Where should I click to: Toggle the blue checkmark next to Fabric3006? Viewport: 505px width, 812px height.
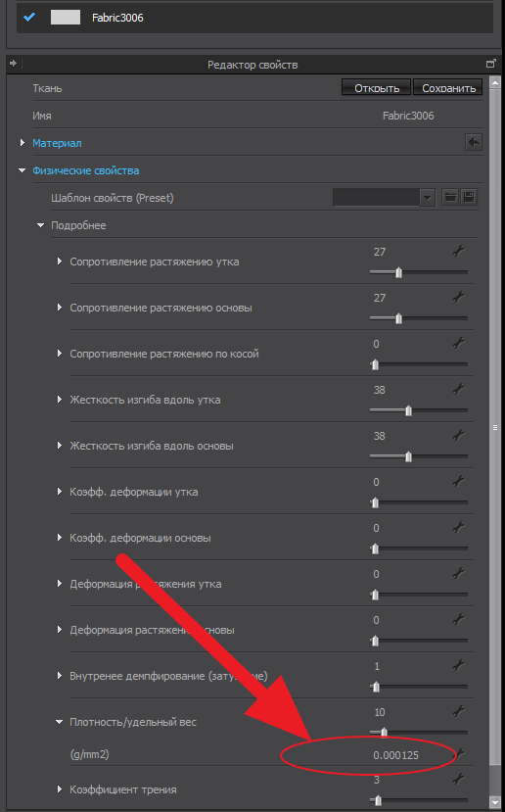(29, 17)
